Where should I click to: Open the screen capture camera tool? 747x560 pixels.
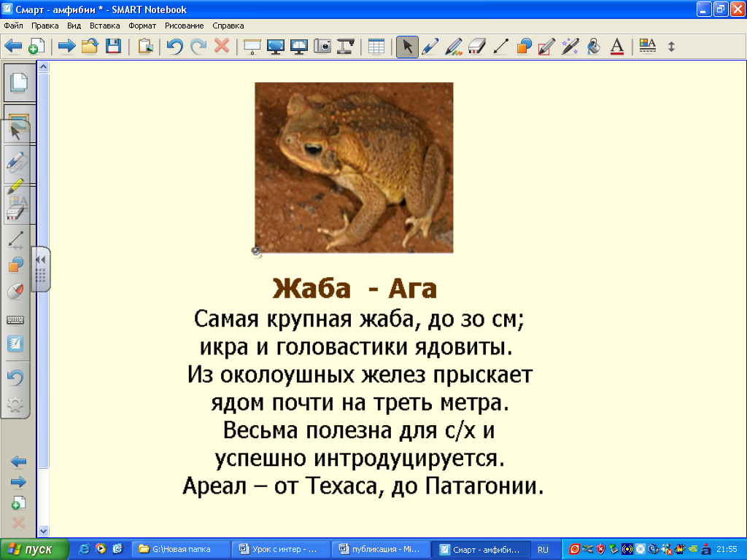(322, 46)
